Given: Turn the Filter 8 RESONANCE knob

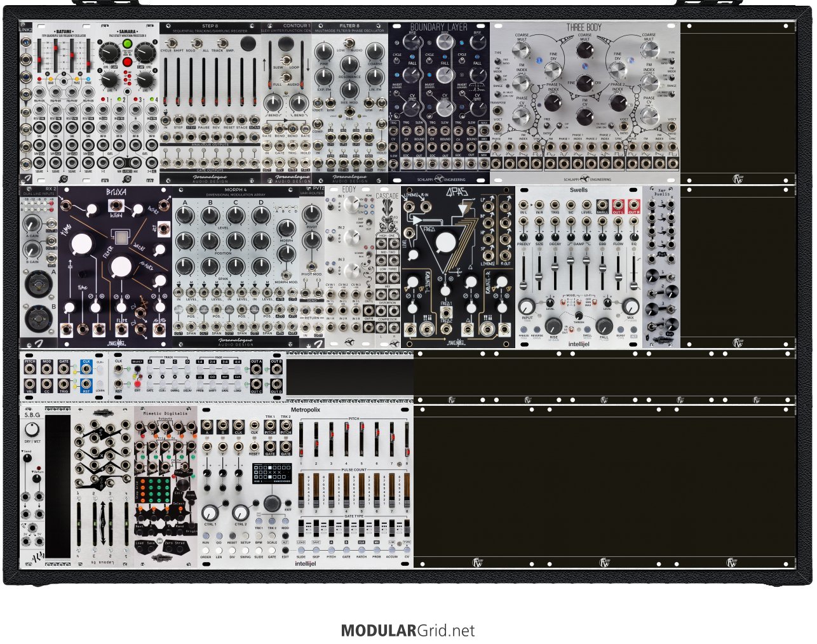Looking at the screenshot, I should (x=349, y=64).
